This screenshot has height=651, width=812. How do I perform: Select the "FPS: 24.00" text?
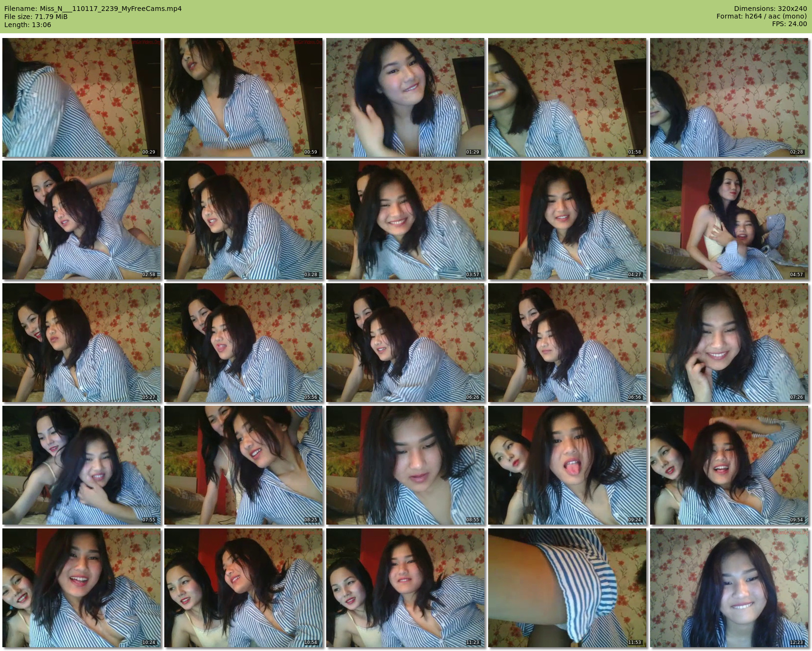coord(789,24)
